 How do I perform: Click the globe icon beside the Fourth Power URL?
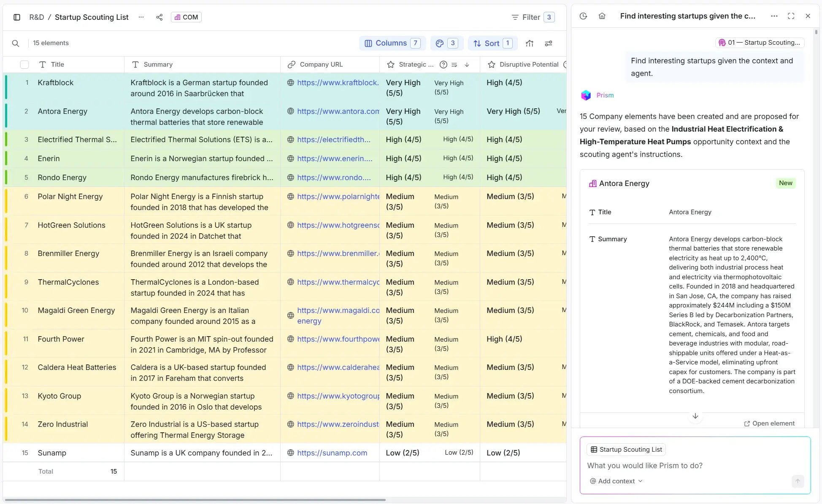click(290, 339)
